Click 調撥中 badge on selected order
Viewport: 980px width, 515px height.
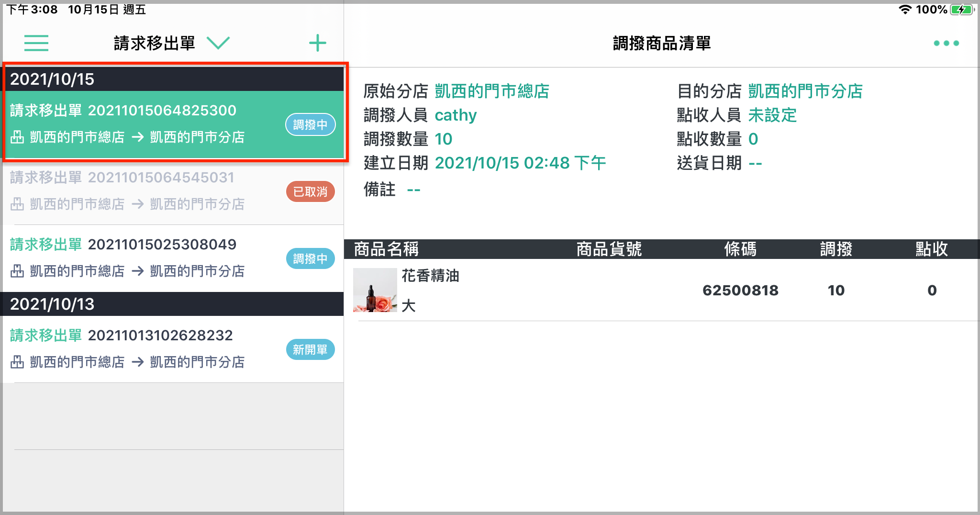(x=311, y=124)
